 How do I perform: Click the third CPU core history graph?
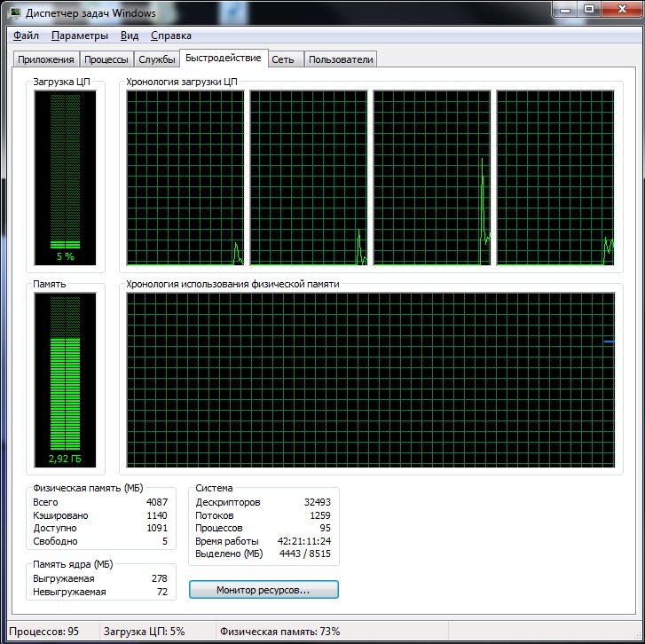tap(432, 177)
